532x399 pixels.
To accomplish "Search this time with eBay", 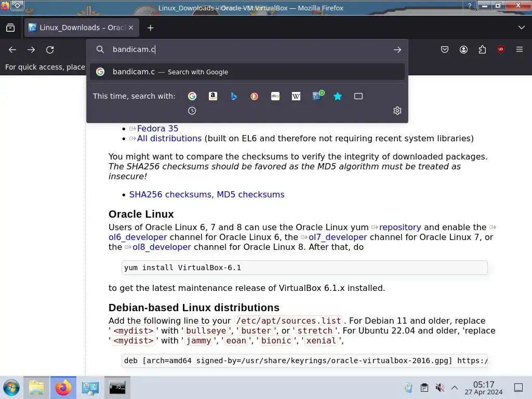I will 275,96.
